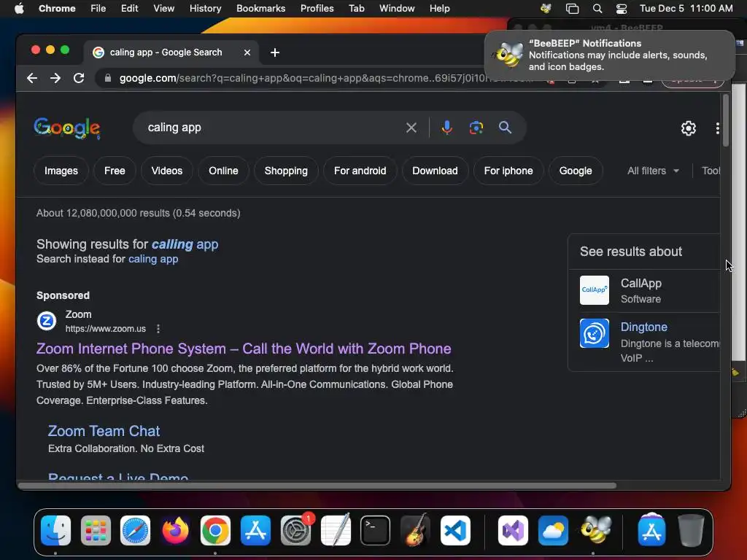Go forward using Chrome's forward arrow

click(55, 78)
